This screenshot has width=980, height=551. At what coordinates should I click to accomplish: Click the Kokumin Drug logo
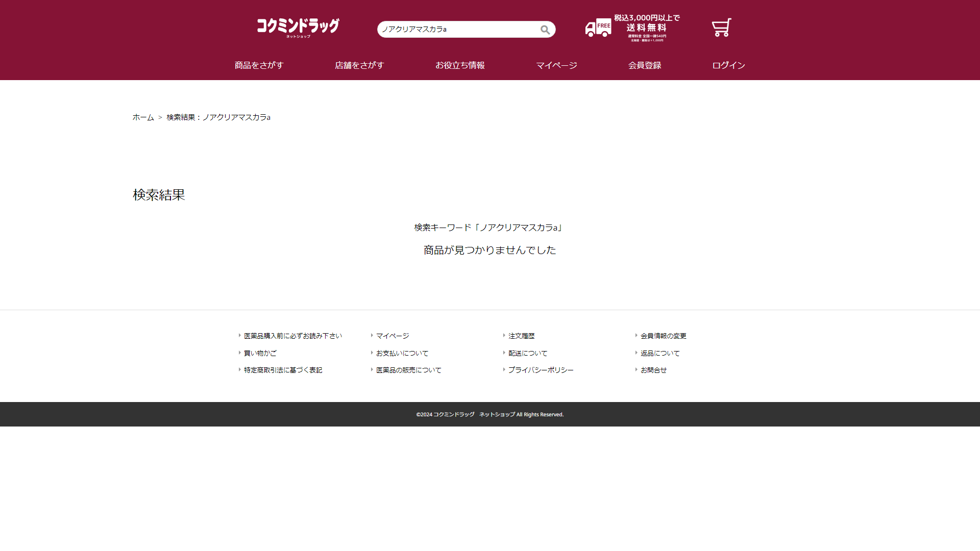point(298,28)
